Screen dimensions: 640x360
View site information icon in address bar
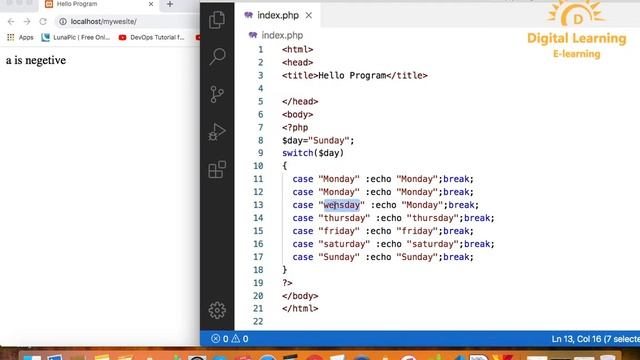click(x=62, y=22)
